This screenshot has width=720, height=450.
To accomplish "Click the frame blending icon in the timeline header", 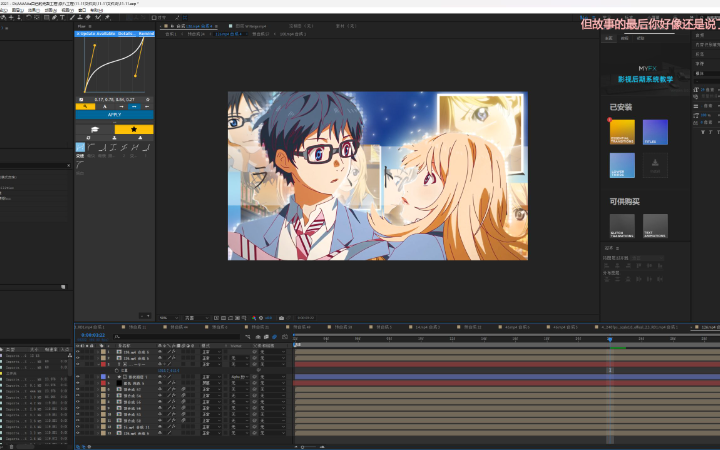I will point(266,337).
